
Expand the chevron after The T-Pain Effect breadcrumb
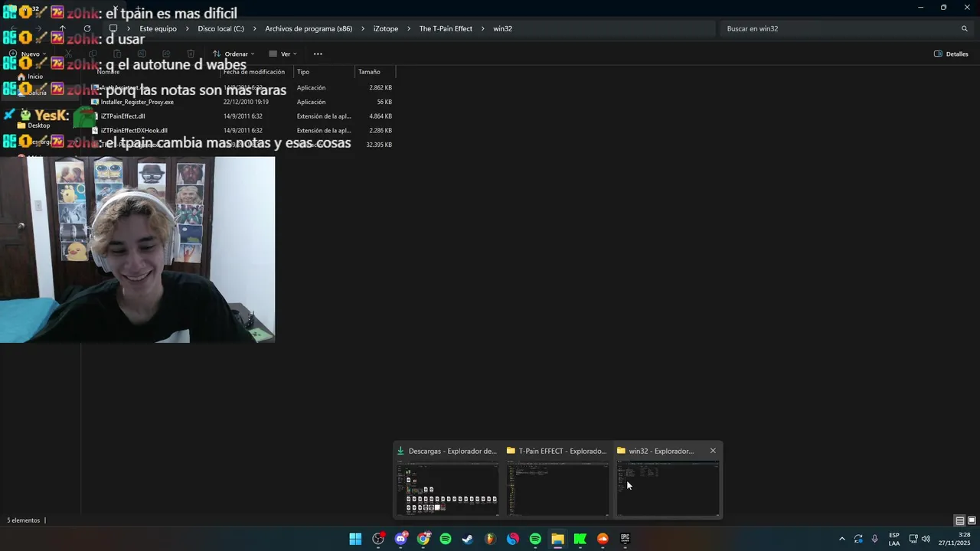click(483, 28)
